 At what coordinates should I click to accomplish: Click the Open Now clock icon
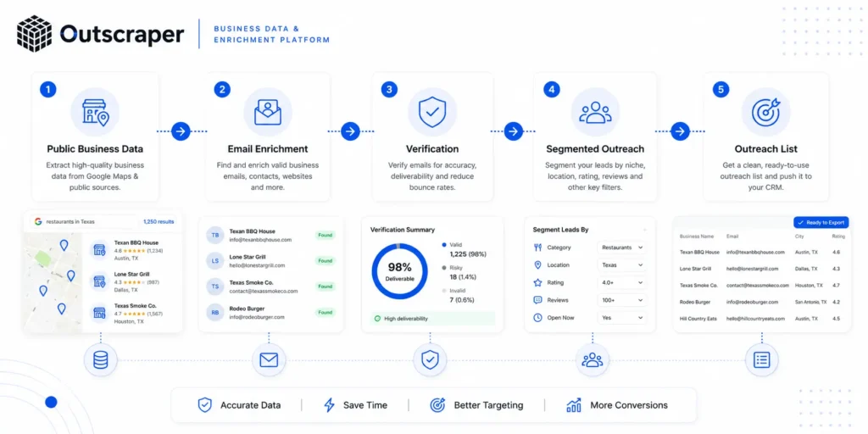coord(537,318)
